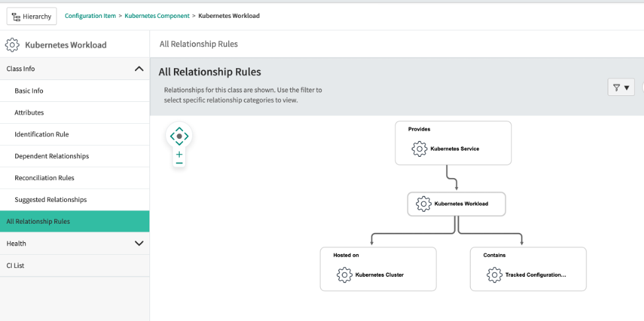Viewport: 644px width, 321px height.
Task: Click the All Relationship Rules tab header
Action: 198,44
